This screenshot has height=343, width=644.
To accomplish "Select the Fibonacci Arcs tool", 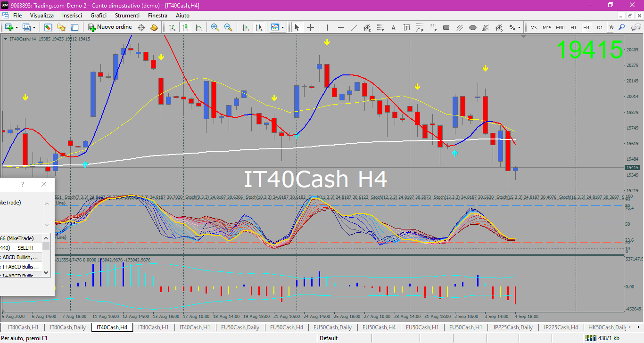I will pyautogui.click(x=420, y=27).
